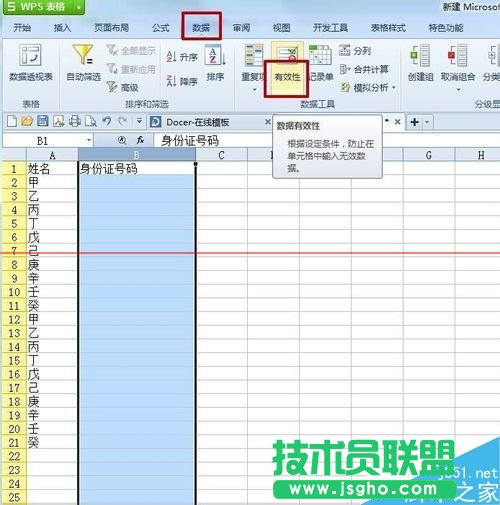Screen dimensions: 500x505
Task: Sort descending with 降序
Action: coord(182,81)
